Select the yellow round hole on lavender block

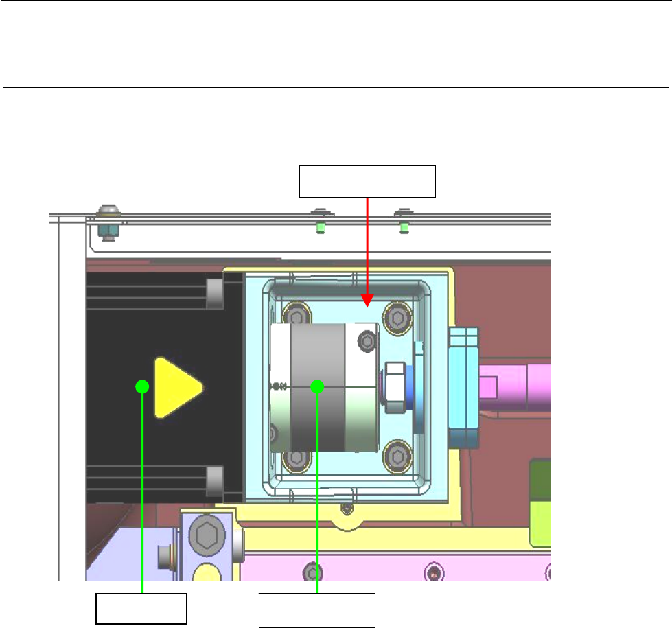[207, 572]
